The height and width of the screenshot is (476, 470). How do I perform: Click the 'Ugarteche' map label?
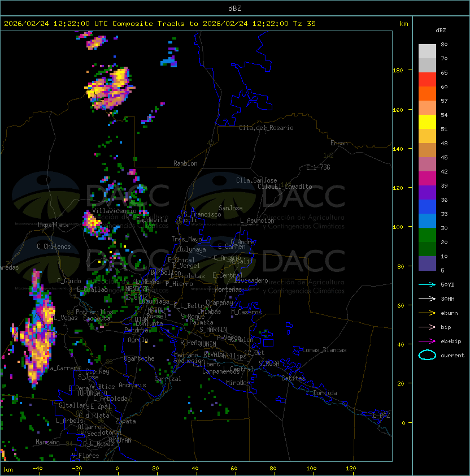[x=140, y=358]
